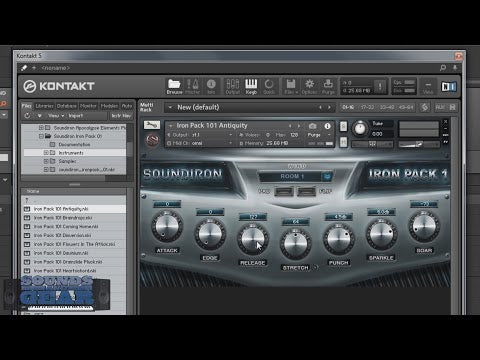The width and height of the screenshot is (480, 360).
Task: Click the Quick-load circular icon
Action: click(269, 86)
